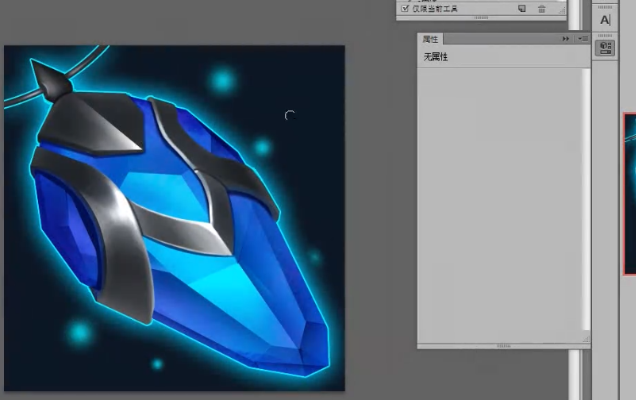Open the Character panel icon (A)
Screen dimensions: 636x400
(x=605, y=20)
